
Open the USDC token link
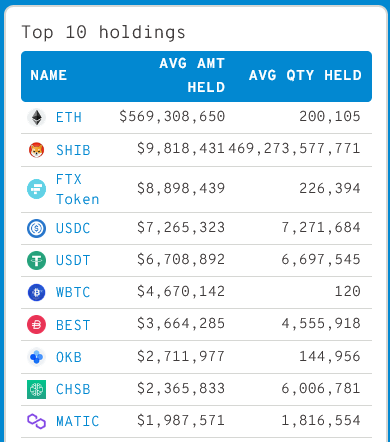pos(73,228)
